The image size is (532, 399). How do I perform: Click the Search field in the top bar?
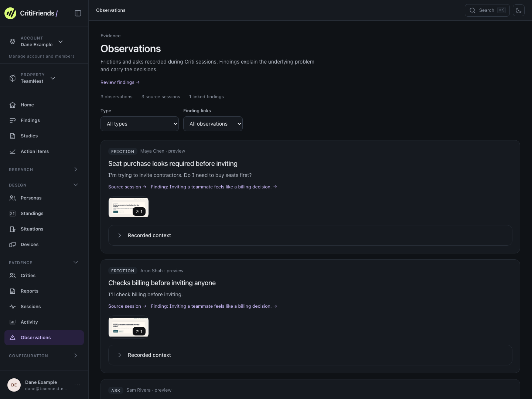[x=487, y=10]
